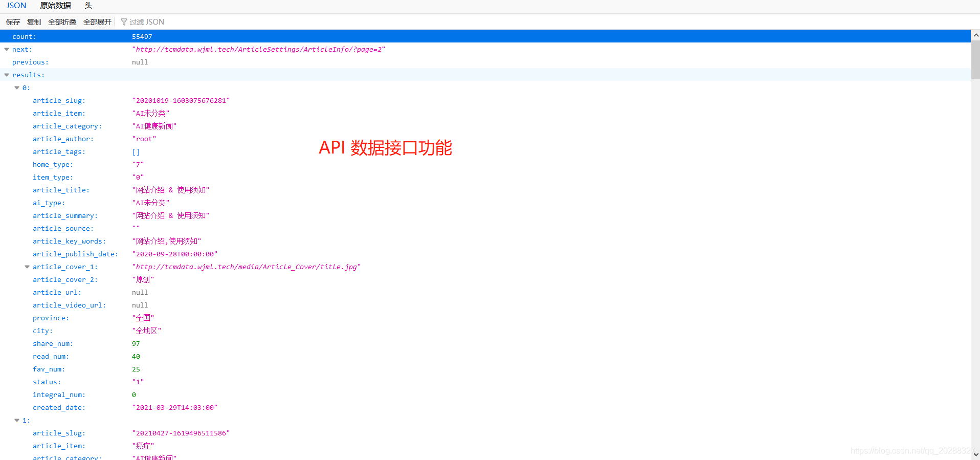Click the integral_num key
The width and height of the screenshot is (980, 460).
59,395
